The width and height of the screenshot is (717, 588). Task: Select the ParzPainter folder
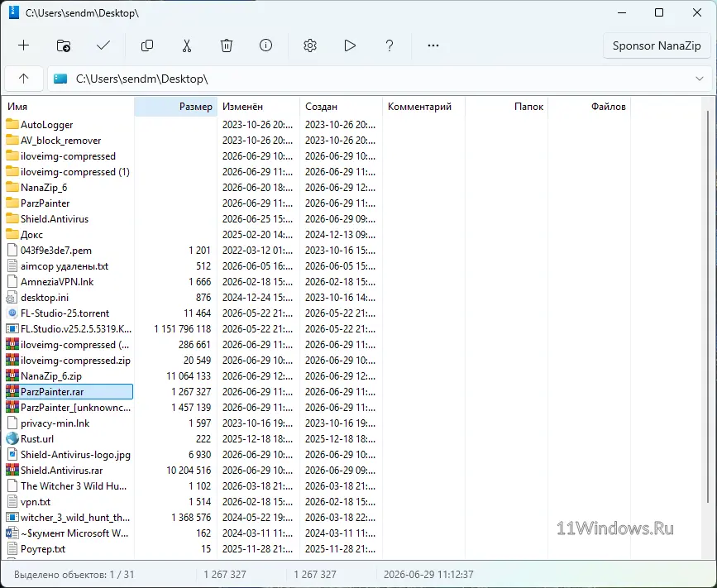38,203
